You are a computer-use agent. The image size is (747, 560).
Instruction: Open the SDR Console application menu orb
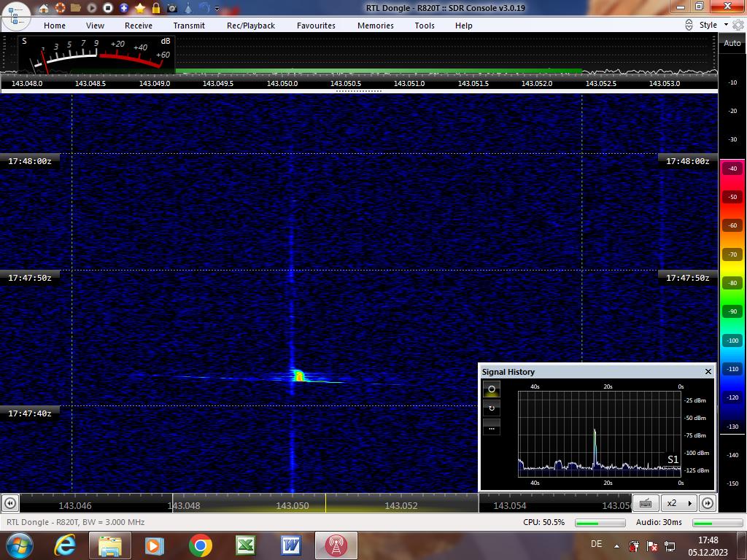click(x=15, y=15)
